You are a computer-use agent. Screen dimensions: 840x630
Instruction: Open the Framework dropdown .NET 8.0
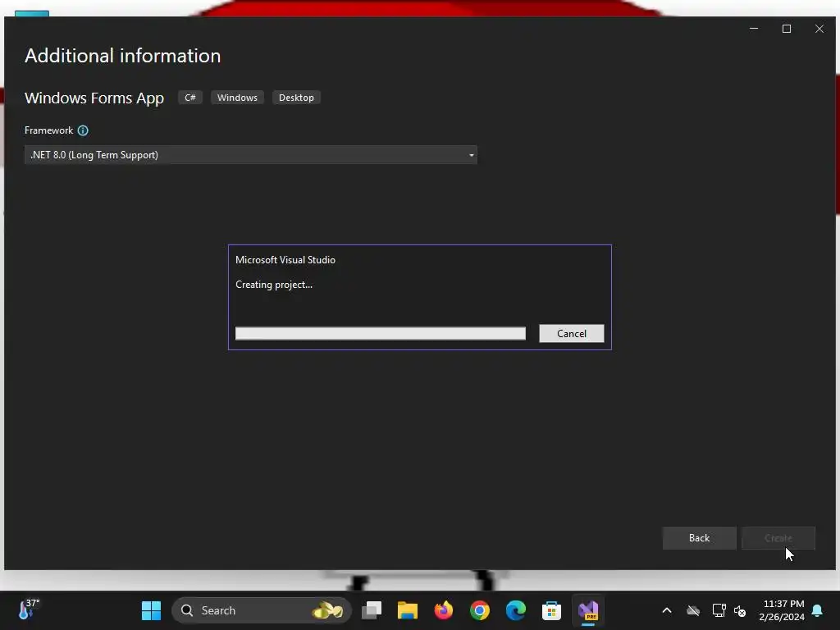(x=251, y=155)
